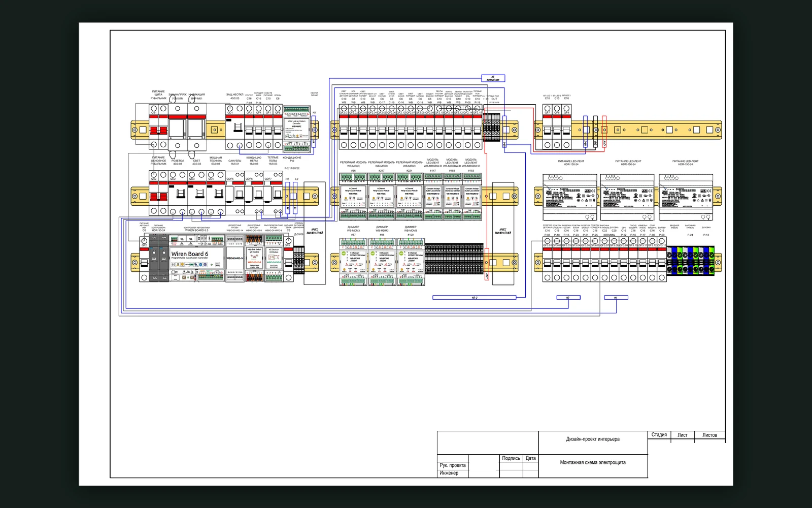812x508 pixels.
Task: Click the QF2.15 breaker
Action: pyautogui.click(x=478, y=127)
